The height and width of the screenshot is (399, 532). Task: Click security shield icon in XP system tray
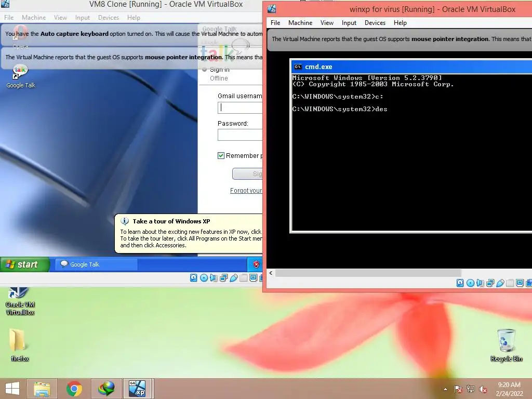pos(256,264)
